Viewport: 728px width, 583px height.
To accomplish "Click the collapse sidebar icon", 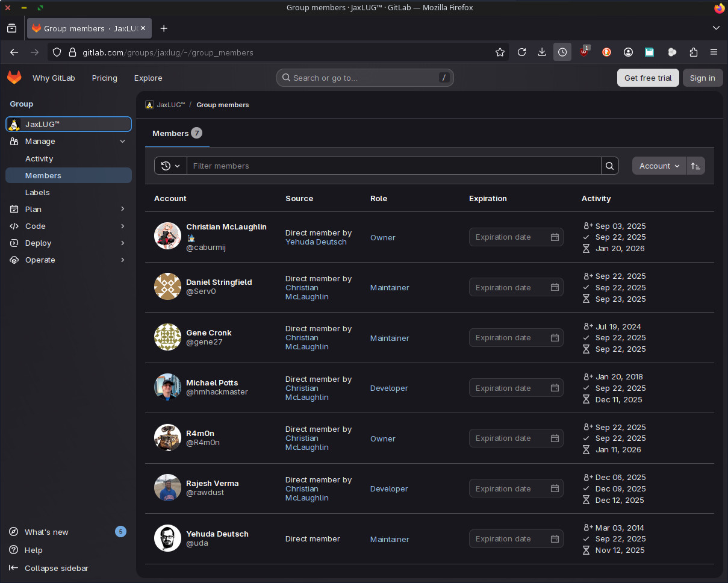I will point(13,568).
